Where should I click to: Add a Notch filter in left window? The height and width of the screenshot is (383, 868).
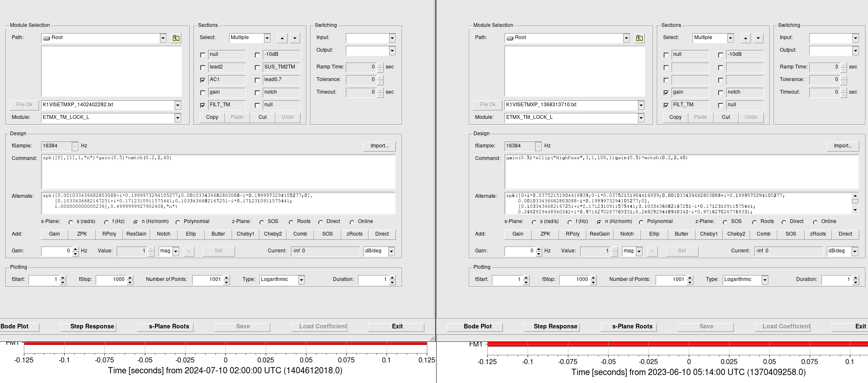[x=164, y=234]
